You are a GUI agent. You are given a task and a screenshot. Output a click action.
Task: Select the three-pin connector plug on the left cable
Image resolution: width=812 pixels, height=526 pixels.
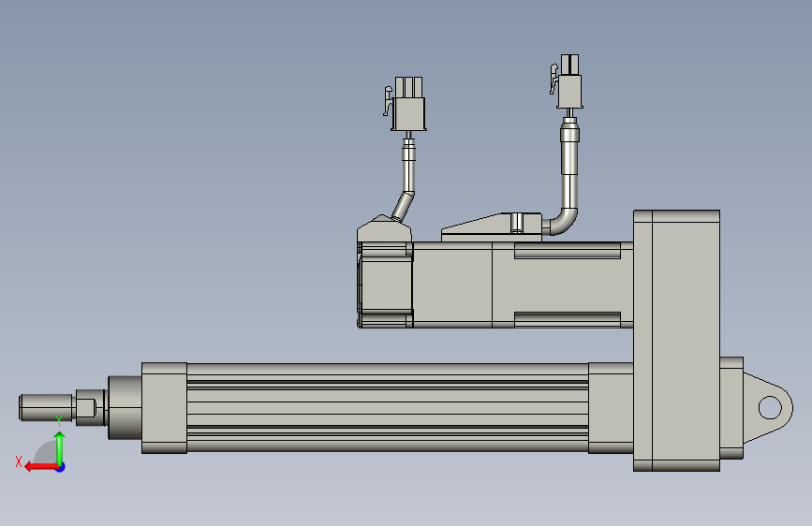click(x=408, y=104)
